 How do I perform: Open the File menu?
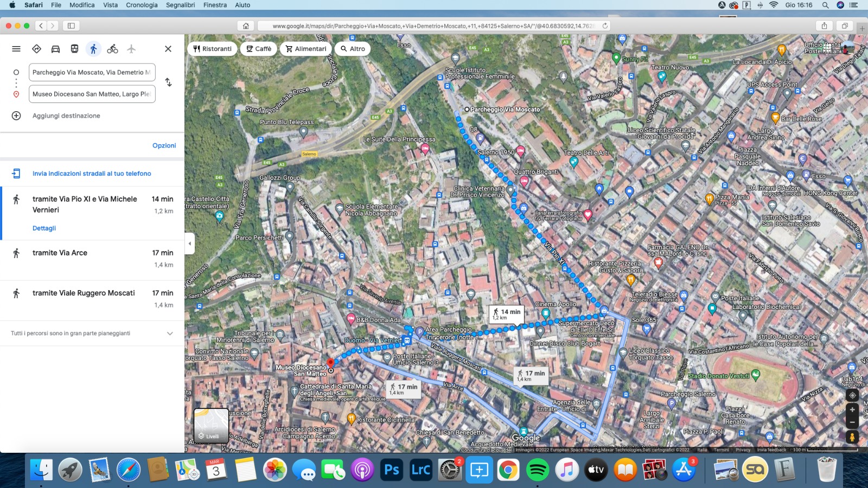[x=56, y=5]
